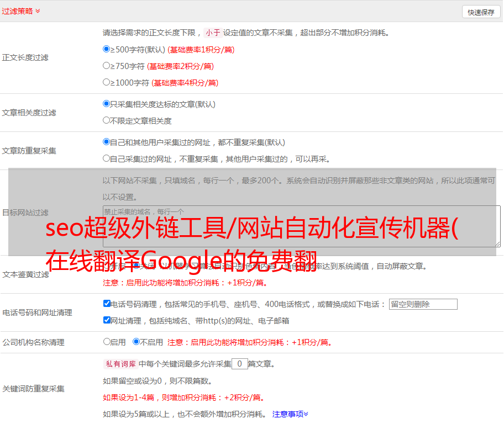Click the resize grip of the domain textarea
The image size is (504, 424).
pyautogui.click(x=497, y=244)
